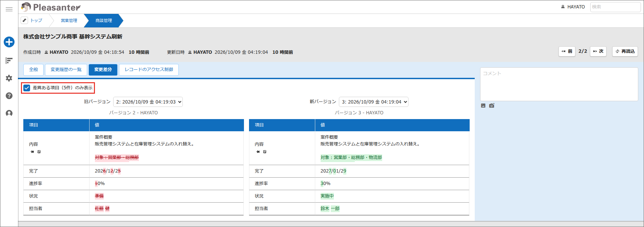Click 作成日時 timestamp 2026/10/09 金 04:18:54
Image resolution: width=644 pixels, height=227 pixels.
[x=98, y=52]
